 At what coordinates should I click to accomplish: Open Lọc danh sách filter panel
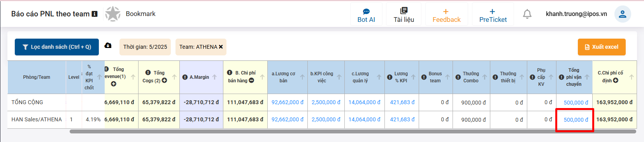(57, 47)
